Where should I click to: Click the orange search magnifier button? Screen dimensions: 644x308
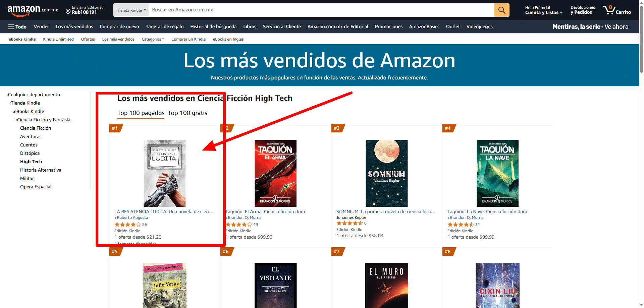point(502,10)
